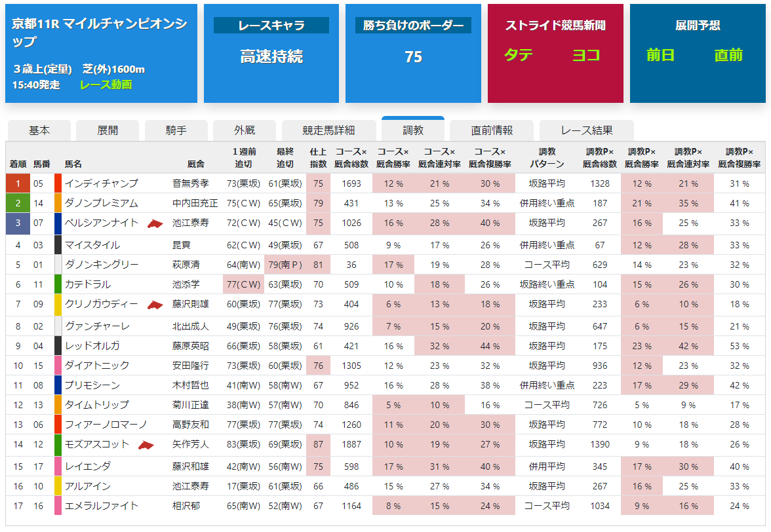Open the 競走馬詳細 tab
Image resolution: width=771 pixels, height=532 pixels.
point(328,130)
